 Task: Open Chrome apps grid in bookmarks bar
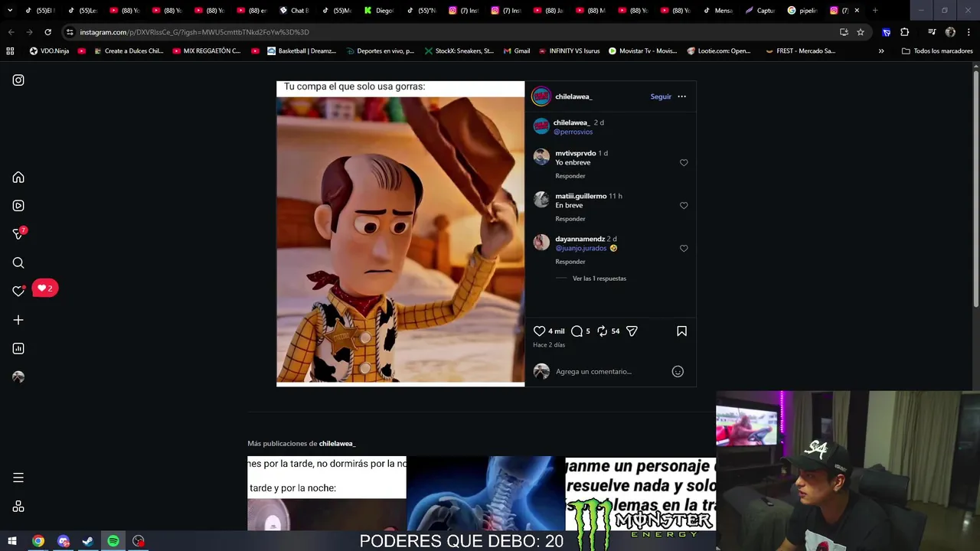10,51
